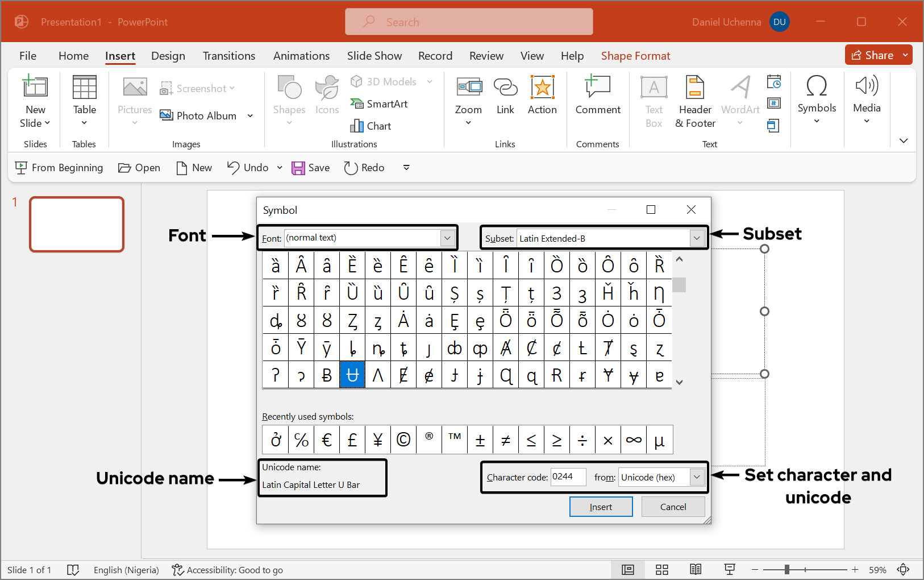The height and width of the screenshot is (580, 924).
Task: Expand the Font dropdown in Symbol dialog
Action: point(447,238)
